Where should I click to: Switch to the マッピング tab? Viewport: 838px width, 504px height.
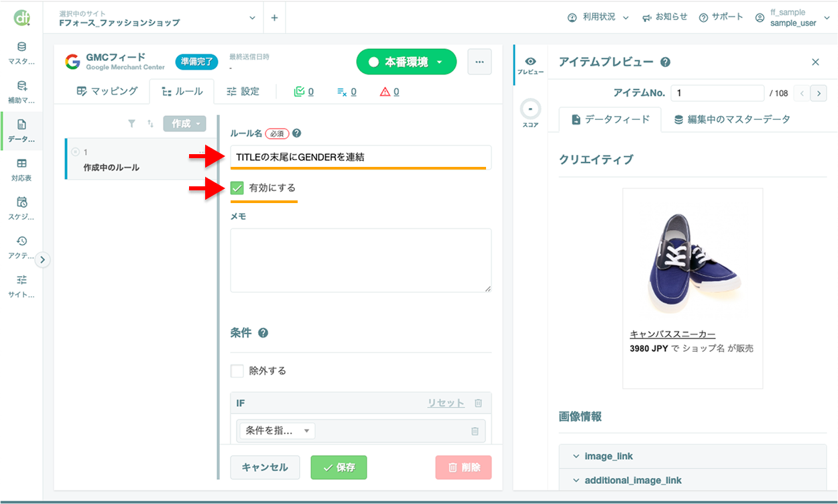tap(111, 91)
